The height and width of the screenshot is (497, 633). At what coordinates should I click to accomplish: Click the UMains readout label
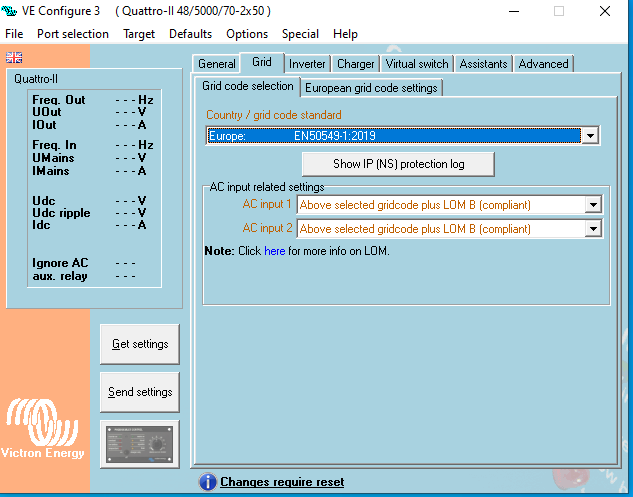click(53, 157)
